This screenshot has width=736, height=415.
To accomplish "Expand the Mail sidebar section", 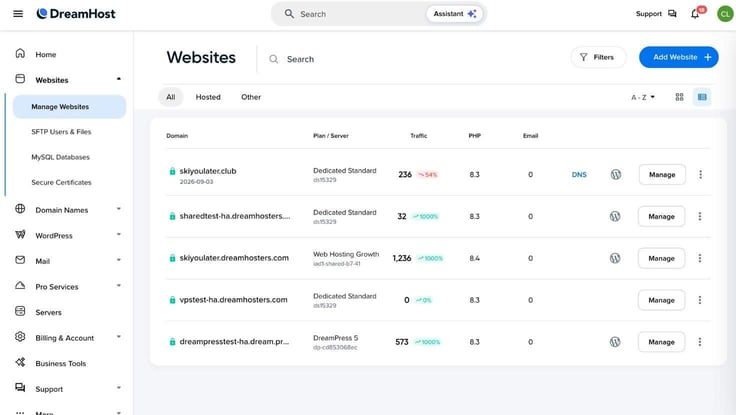I will click(x=119, y=260).
